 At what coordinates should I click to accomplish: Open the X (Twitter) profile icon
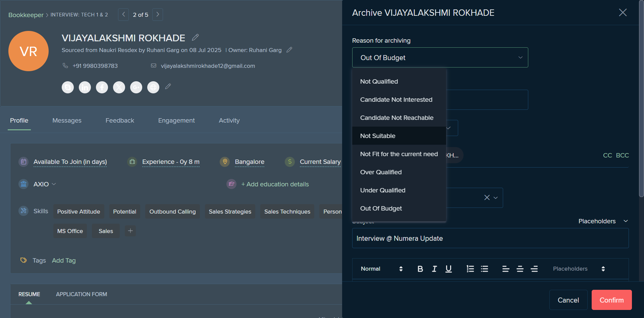[x=119, y=87]
